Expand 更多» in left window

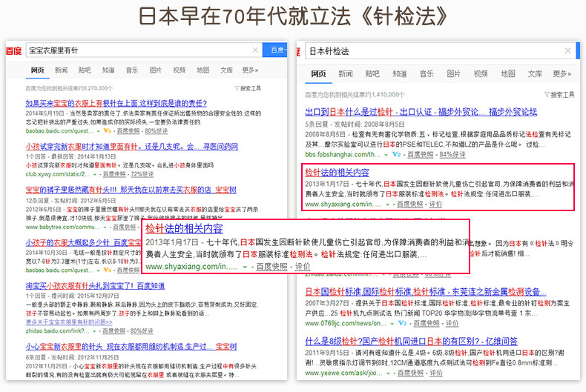pyautogui.click(x=250, y=70)
